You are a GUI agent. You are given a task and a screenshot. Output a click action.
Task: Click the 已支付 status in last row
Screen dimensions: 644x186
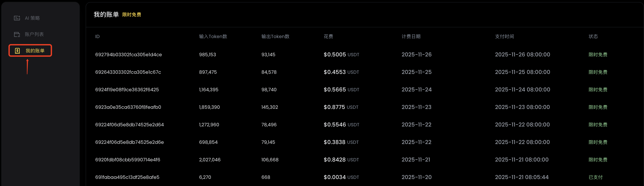coord(595,177)
